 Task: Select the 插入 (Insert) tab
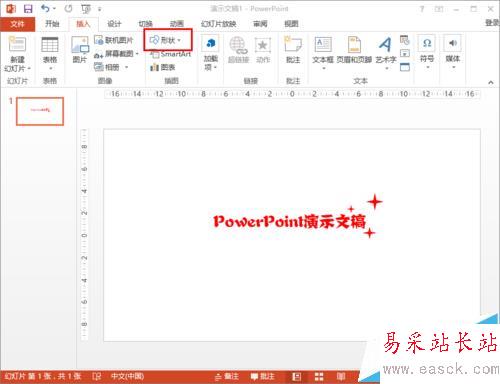pos(83,24)
